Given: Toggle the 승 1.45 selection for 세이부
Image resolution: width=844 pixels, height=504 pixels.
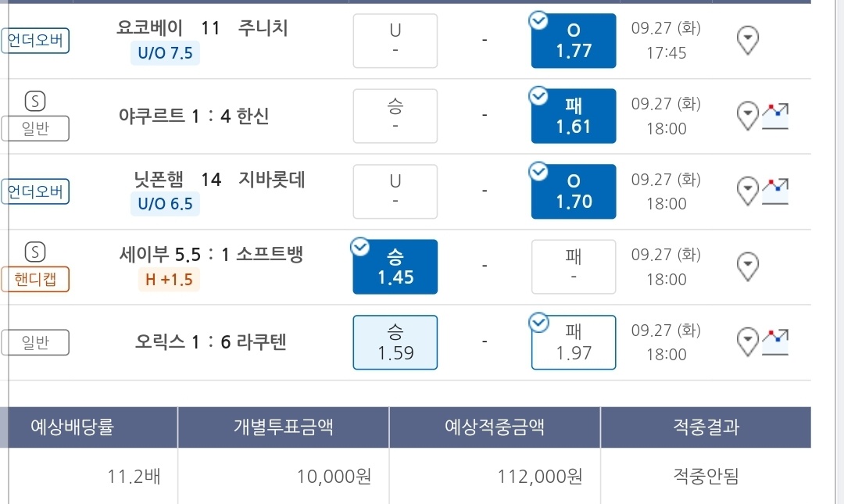Looking at the screenshot, I should 395,267.
